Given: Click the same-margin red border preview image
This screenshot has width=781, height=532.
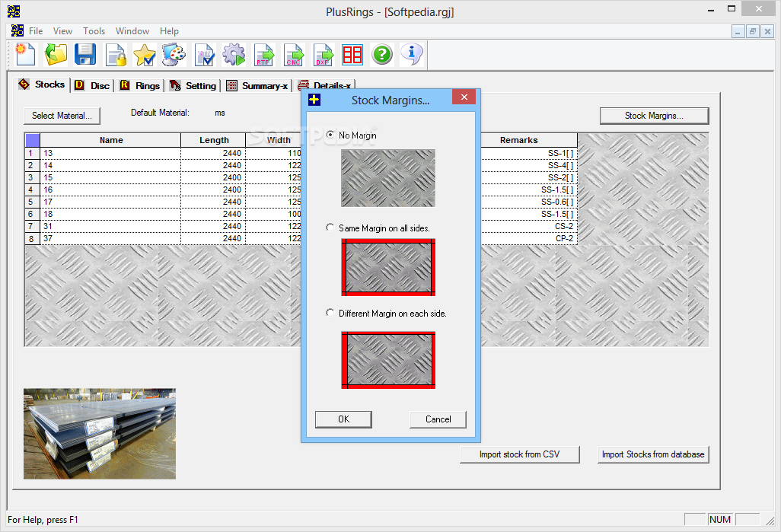Looking at the screenshot, I should tap(388, 267).
